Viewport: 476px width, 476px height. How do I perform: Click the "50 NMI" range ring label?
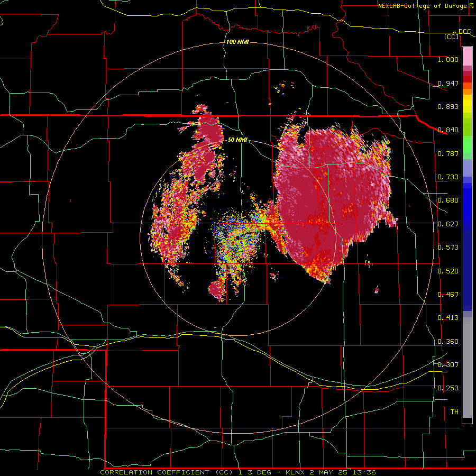coord(237,140)
